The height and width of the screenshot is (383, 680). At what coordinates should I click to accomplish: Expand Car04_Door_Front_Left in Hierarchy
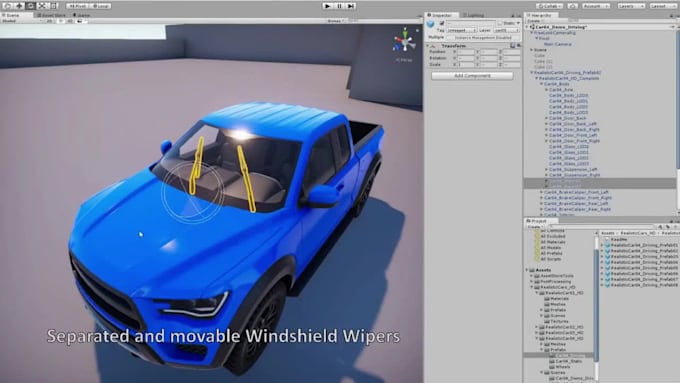[x=546, y=135]
